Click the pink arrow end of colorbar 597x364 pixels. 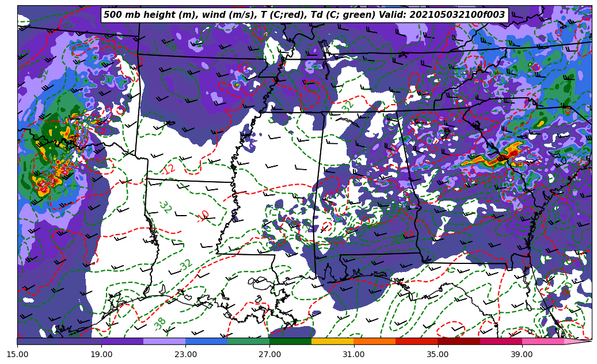(579, 341)
